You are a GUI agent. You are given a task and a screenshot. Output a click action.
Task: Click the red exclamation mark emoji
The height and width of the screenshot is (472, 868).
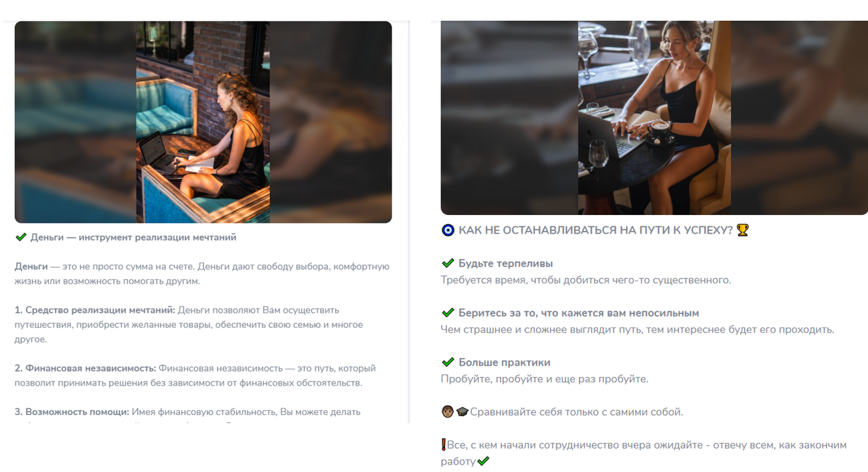(x=444, y=445)
